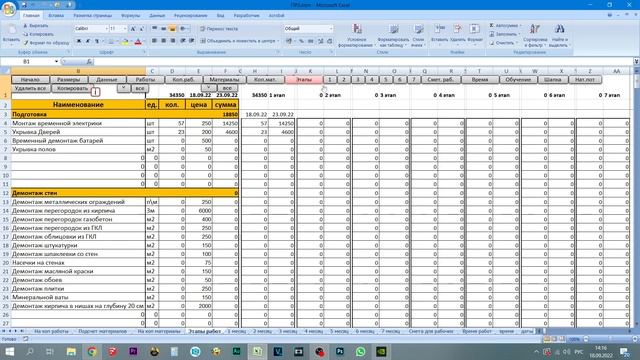Decrease decimal places icon
640x360 pixels.
(329, 41)
